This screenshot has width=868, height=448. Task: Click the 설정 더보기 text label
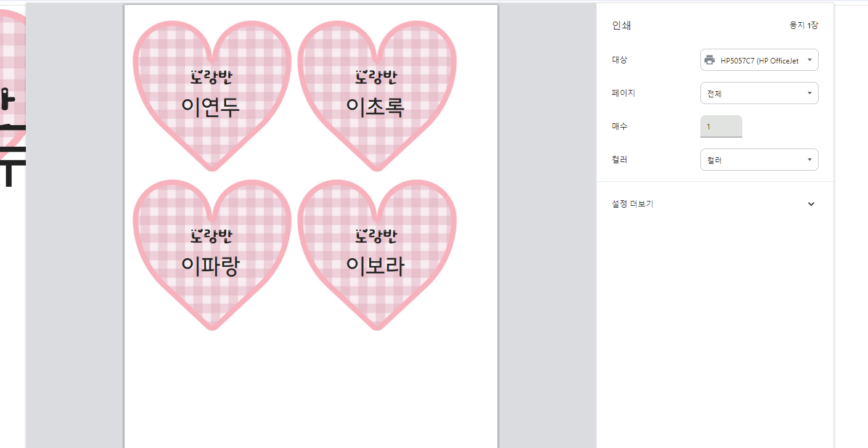coord(633,204)
